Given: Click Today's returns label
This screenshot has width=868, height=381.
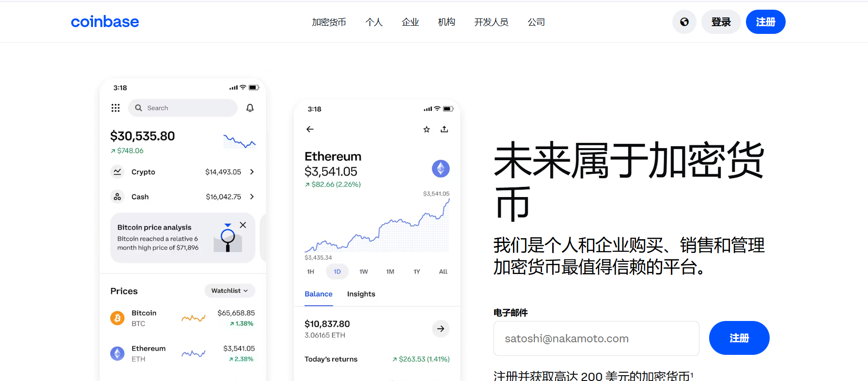Looking at the screenshot, I should [331, 359].
